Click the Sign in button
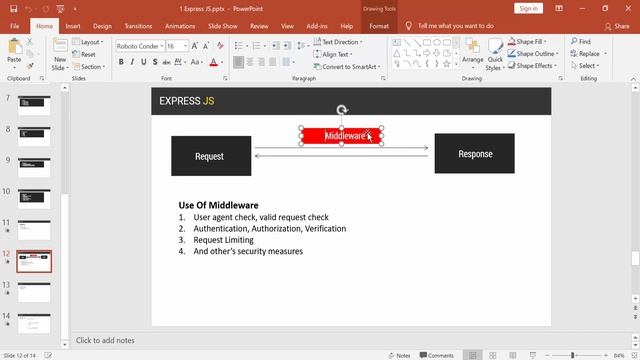The width and height of the screenshot is (640, 360). pos(528,9)
